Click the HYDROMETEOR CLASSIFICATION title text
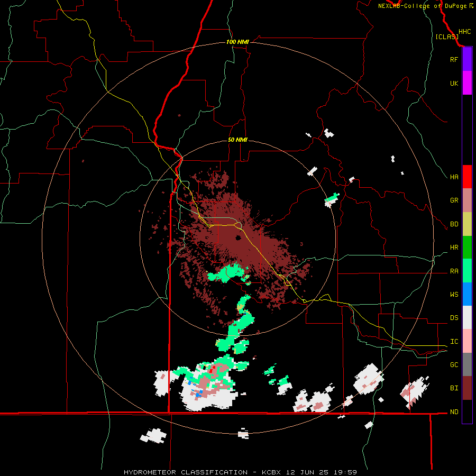The height and width of the screenshot is (476, 476). (186, 472)
